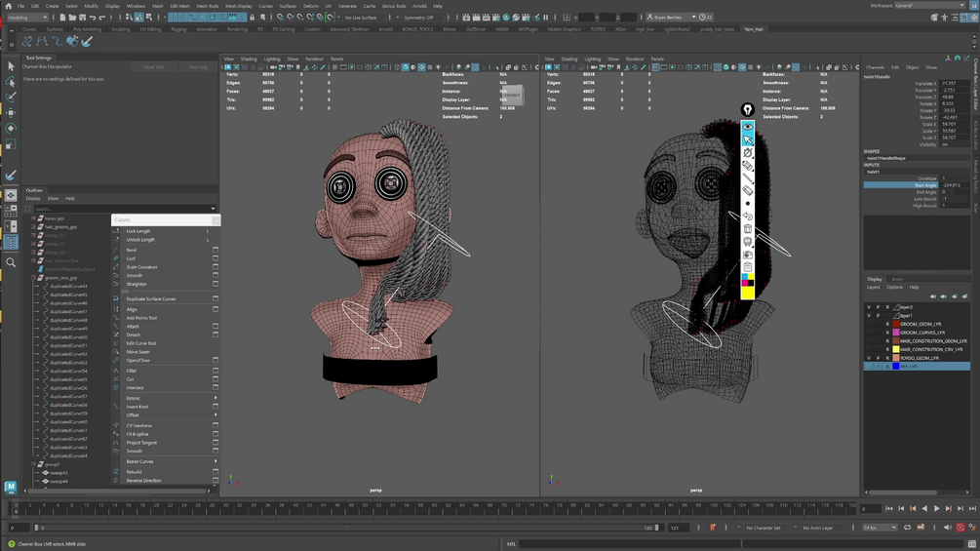Screen dimensions: 980x551
Task: Open the Workspace General dropdown
Action: 930,6
